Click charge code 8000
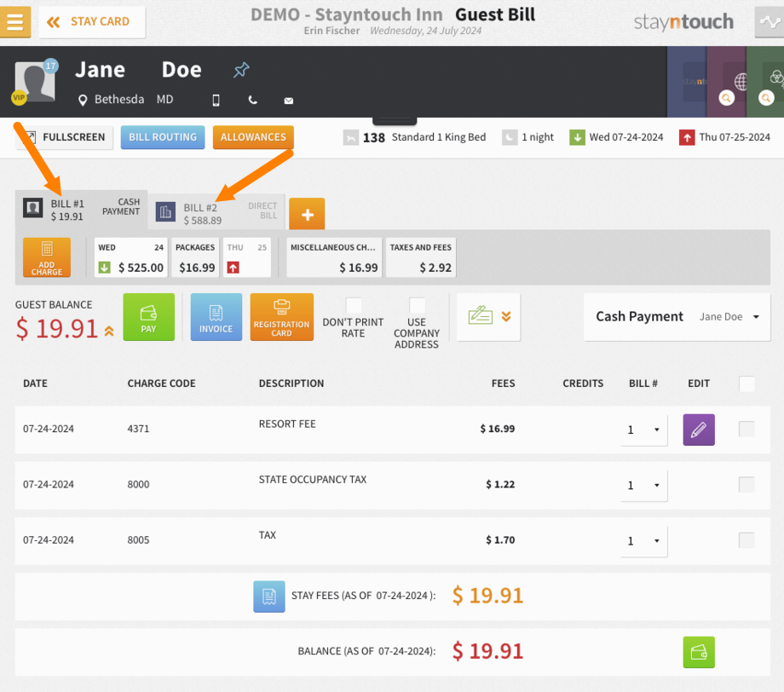 point(139,485)
